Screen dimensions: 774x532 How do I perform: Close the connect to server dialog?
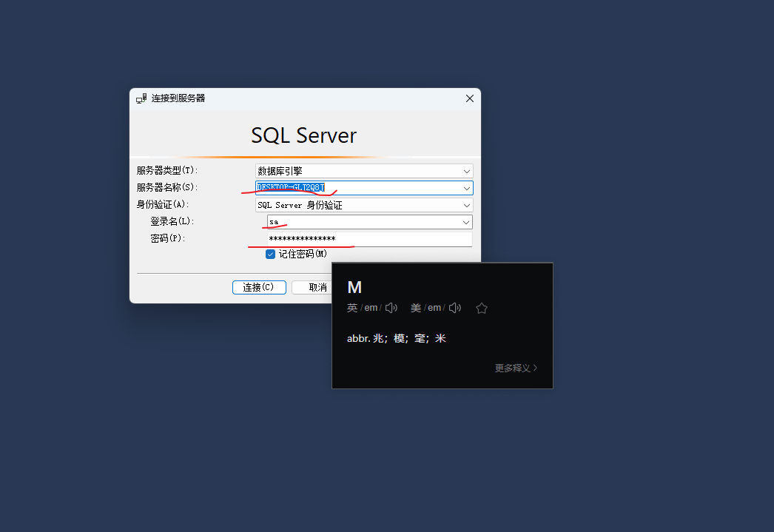(x=469, y=98)
